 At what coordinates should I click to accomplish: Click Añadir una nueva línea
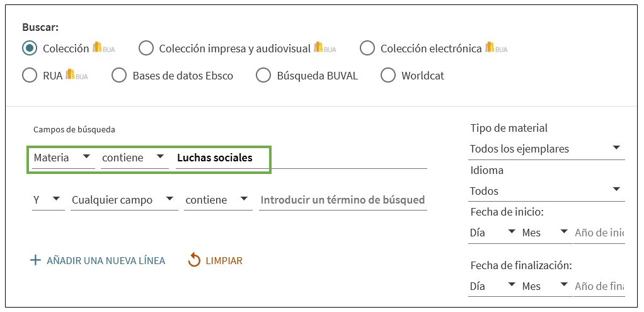(105, 260)
